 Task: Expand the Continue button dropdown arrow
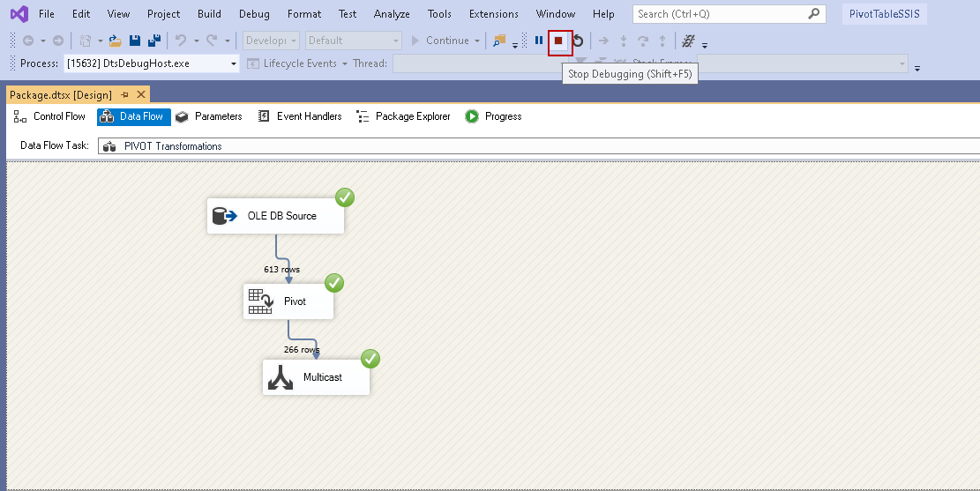477,41
